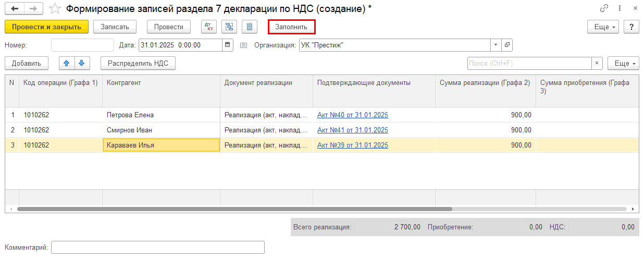Image resolution: width=644 pixels, height=257 pixels.
Task: Open the selected organization's card
Action: point(507,45)
